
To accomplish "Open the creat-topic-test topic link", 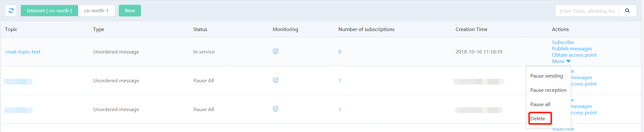I will 23,52.
